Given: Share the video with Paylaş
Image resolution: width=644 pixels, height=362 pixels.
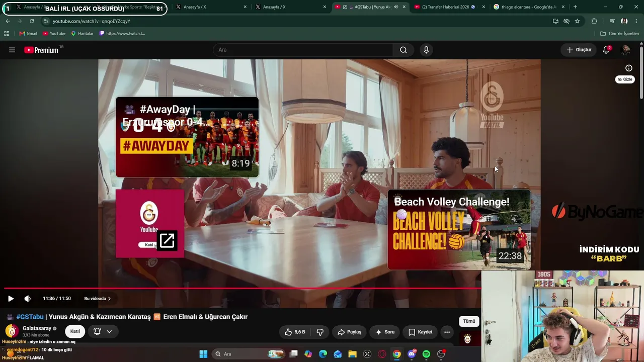Looking at the screenshot, I should tap(350, 332).
